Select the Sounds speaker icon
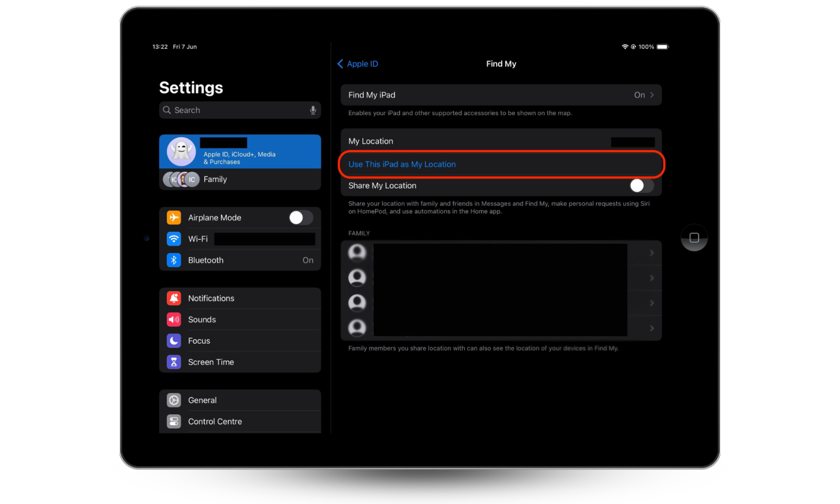The width and height of the screenshot is (840, 504). (174, 319)
